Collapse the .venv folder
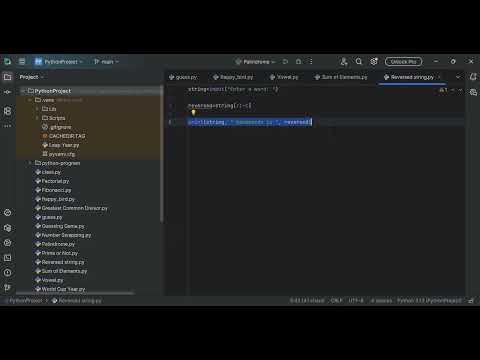 (30, 100)
